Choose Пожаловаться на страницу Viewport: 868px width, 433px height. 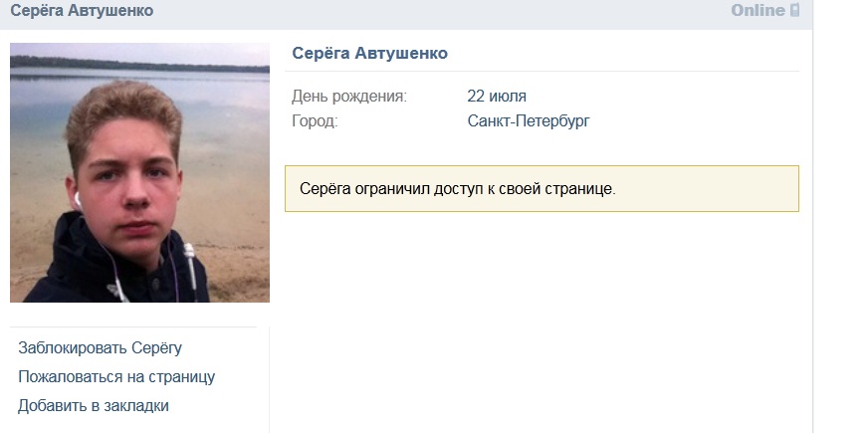(x=116, y=377)
